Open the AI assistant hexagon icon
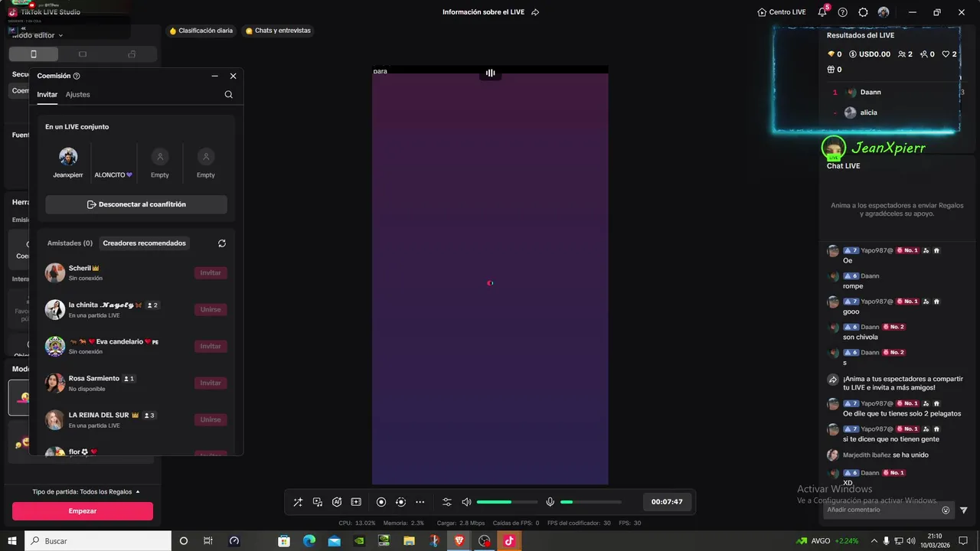 (x=337, y=502)
